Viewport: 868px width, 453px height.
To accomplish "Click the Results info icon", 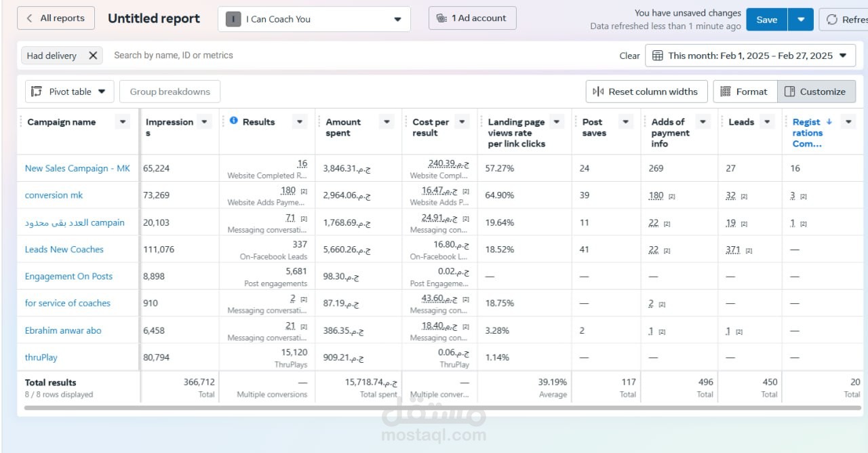I will click(x=234, y=121).
